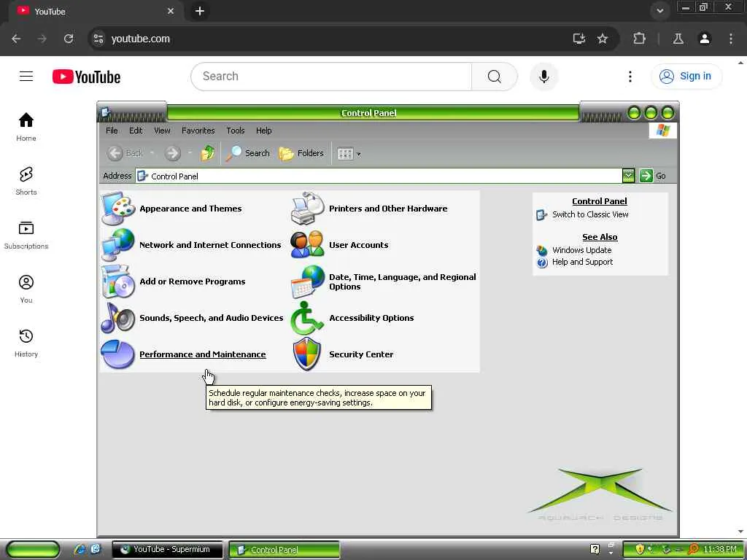This screenshot has width=747, height=560.
Task: Open the Tools menu
Action: click(236, 131)
